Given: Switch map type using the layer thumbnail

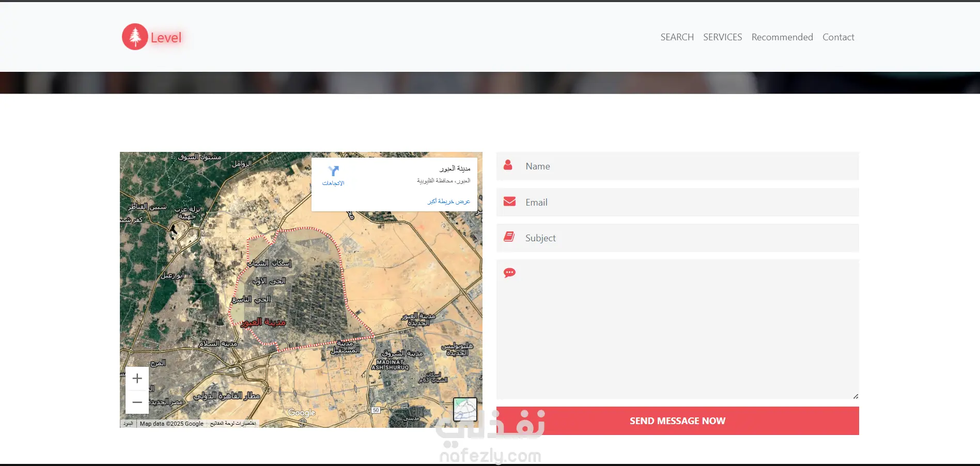Looking at the screenshot, I should click(x=465, y=410).
